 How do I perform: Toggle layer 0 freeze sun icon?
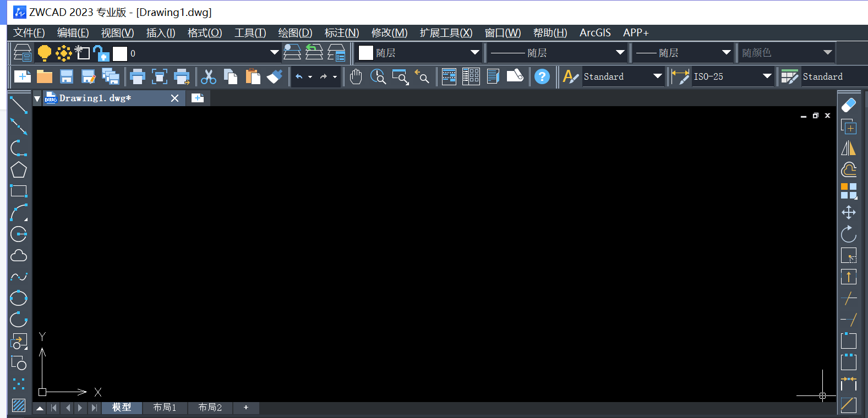coord(64,53)
